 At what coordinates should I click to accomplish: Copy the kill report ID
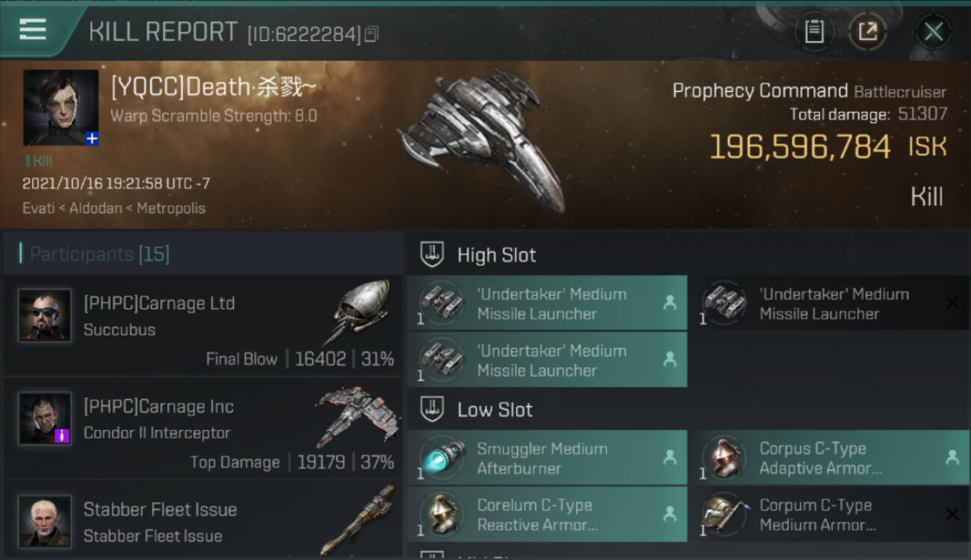tap(372, 34)
